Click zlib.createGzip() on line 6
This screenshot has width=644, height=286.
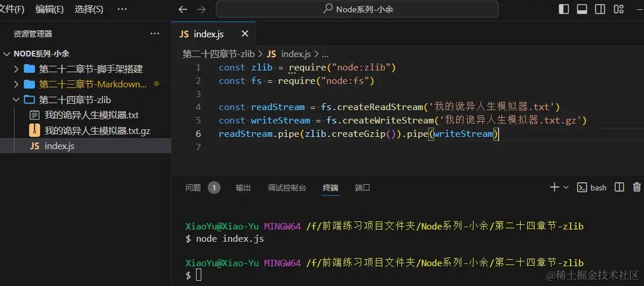click(353, 134)
